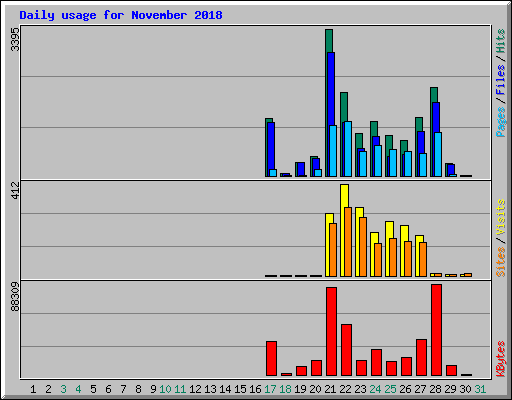The width and height of the screenshot is (512, 400).
Task: Click the orange 'Sites' legend label
Action: pyautogui.click(x=500, y=262)
